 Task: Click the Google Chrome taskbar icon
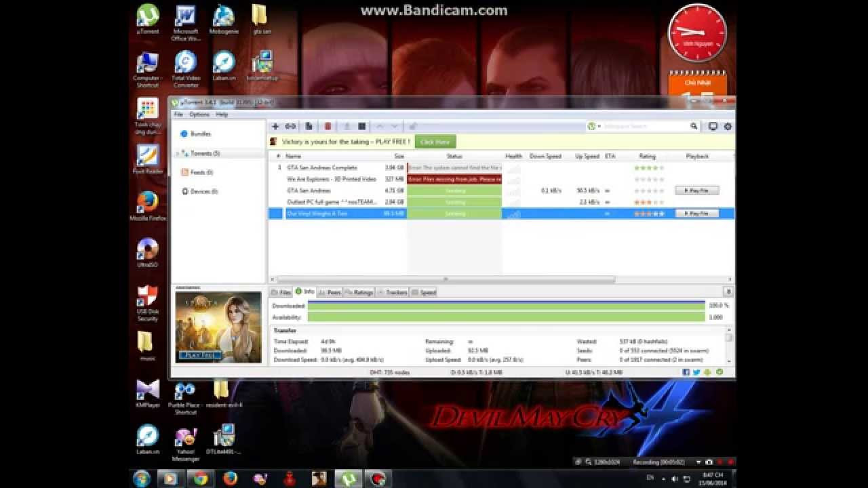[200, 479]
